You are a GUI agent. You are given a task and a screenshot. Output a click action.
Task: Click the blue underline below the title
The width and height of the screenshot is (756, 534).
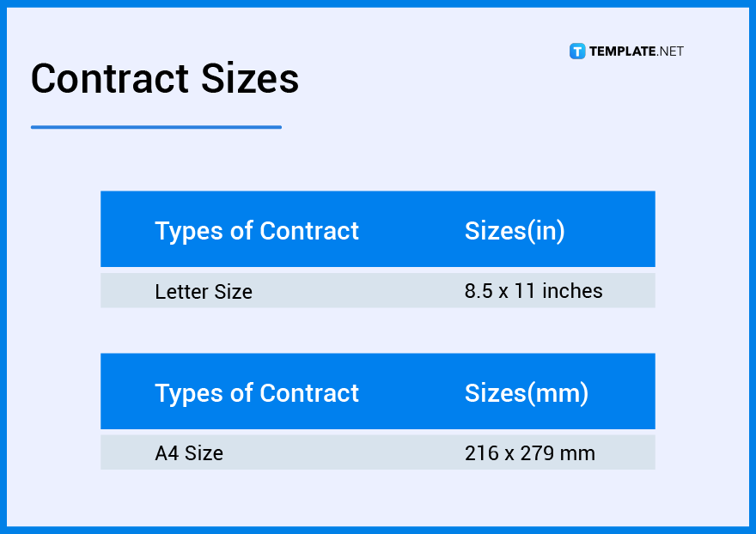pos(156,127)
